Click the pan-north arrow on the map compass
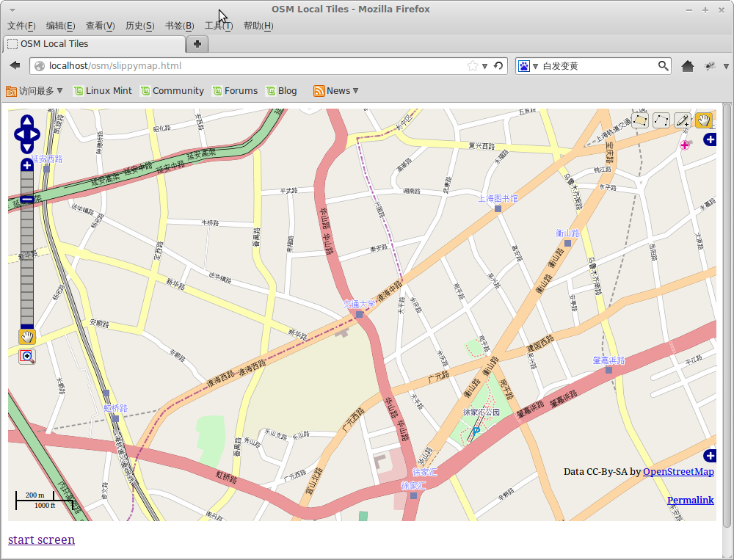 click(27, 120)
